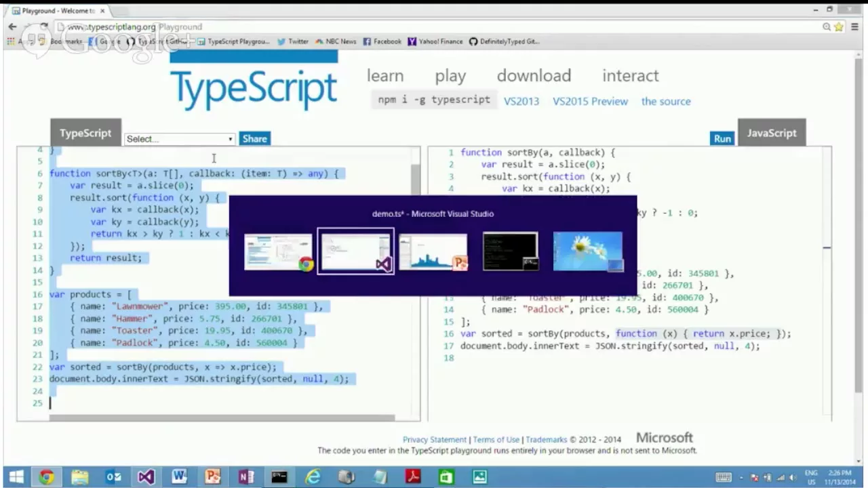Click the zoom magnifier icon in address bar
Screen dimensions: 868x488
click(x=827, y=27)
